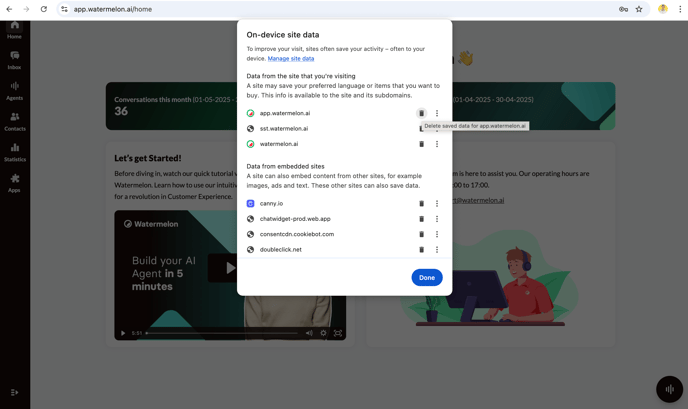Screen dimensions: 688x409
Task: Delete saved data for consentcdn.cookiebot.com
Action: 421,234
